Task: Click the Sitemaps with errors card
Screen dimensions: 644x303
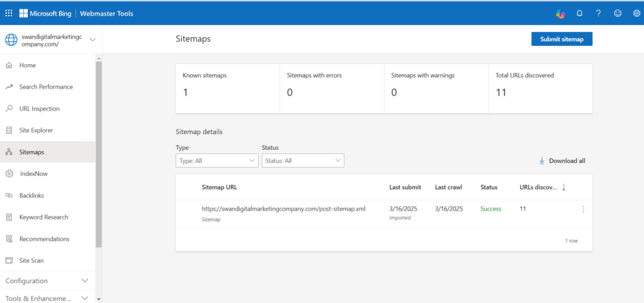Action: 332,88
